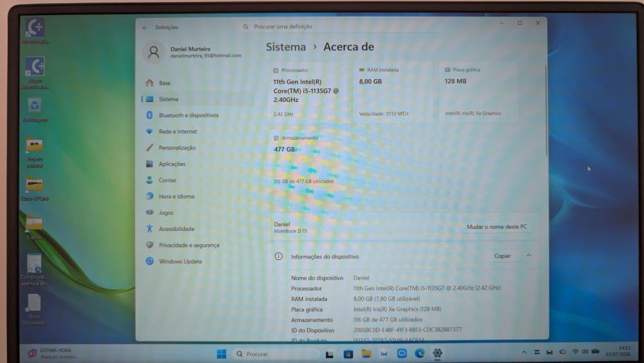Show hidden system tray icons
The image size is (644, 363).
point(524,352)
